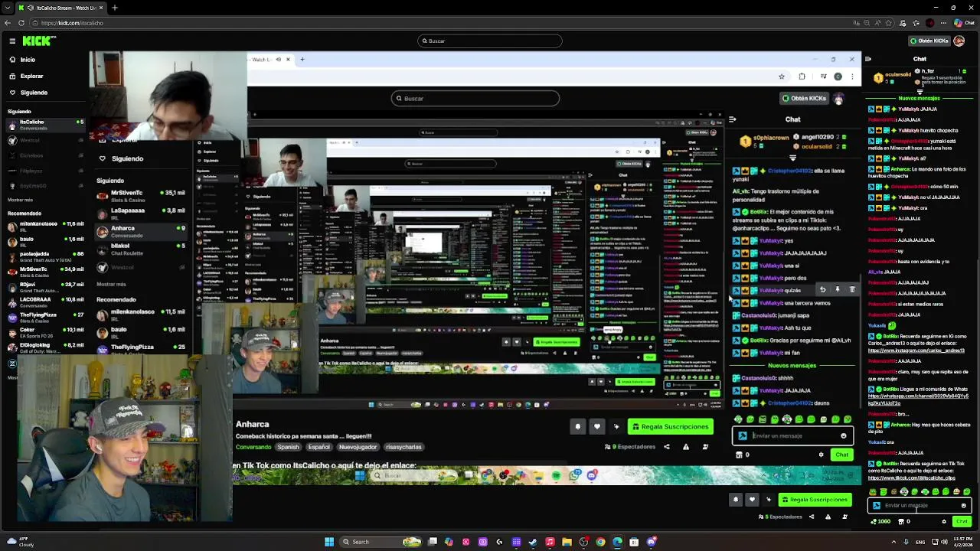Open the tiktok.com/@itscalicho_clips link in chat
Viewport: 980px width, 551px height.
click(x=911, y=478)
